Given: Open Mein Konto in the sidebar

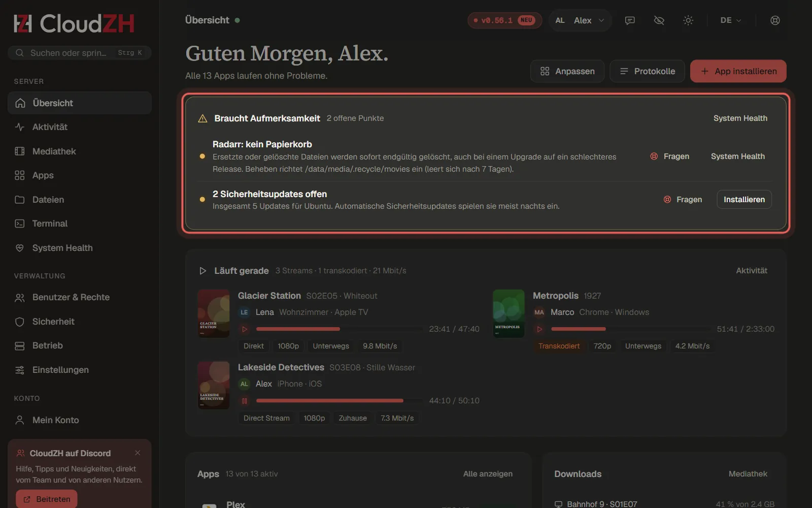Looking at the screenshot, I should (80, 420).
